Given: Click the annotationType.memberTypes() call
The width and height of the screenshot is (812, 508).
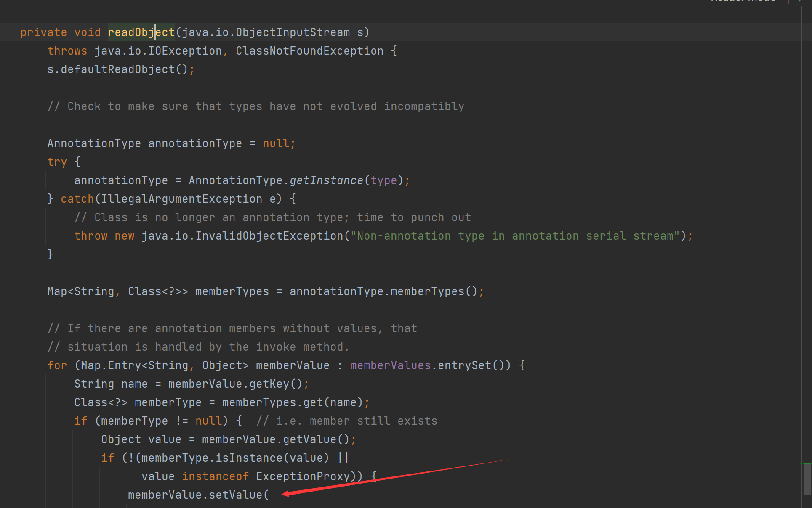Looking at the screenshot, I should [383, 291].
